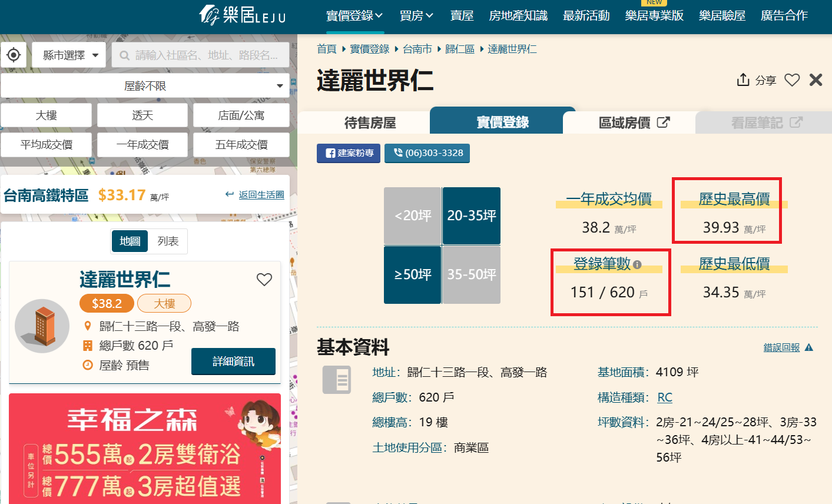Viewport: 832px width, 504px height.
Task: Select the <20坪 size filter
Action: tap(413, 215)
